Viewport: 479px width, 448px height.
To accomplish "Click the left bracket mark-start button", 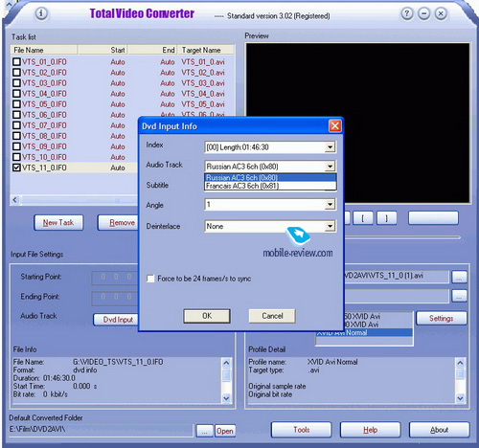I will click(362, 218).
